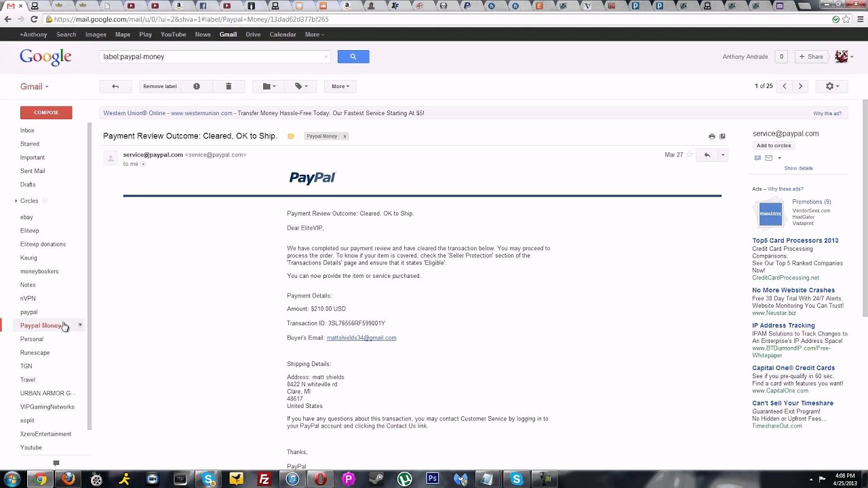Image resolution: width=868 pixels, height=488 pixels.
Task: Open Firefox from the taskbar
Action: point(68,479)
